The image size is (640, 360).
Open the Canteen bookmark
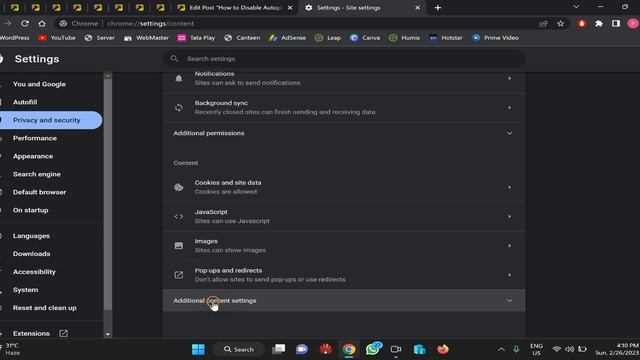click(242, 38)
